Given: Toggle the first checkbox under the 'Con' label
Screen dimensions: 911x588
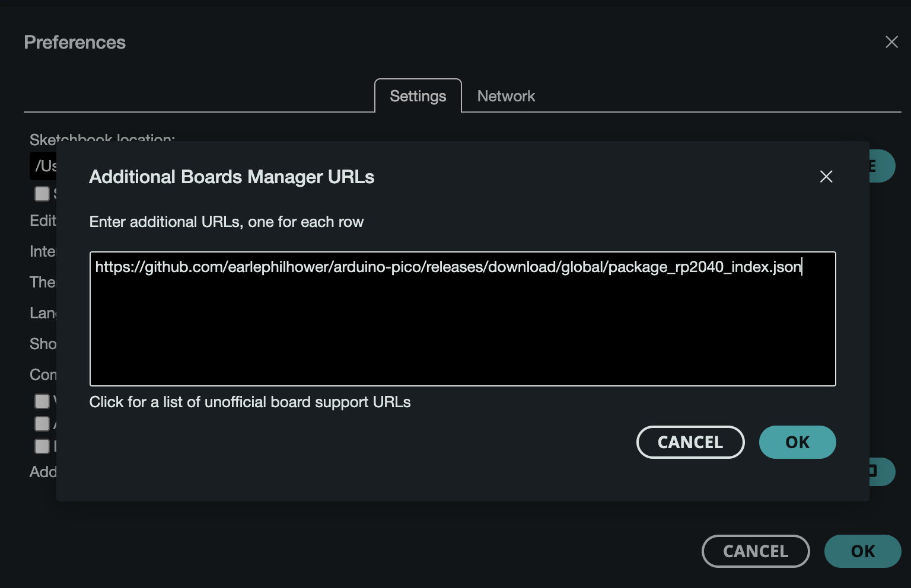Looking at the screenshot, I should point(42,401).
